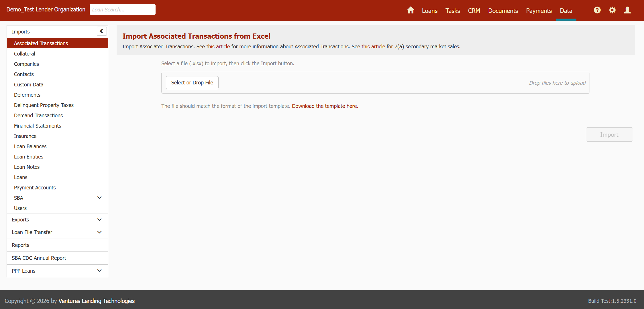Expand the PPP Loans section

point(99,271)
